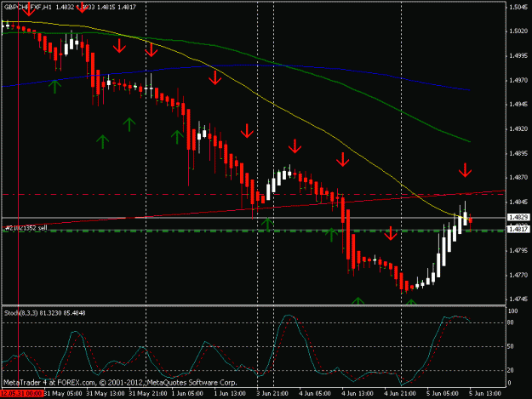Viewport: 532px width, 399px height.
Task: Click the 1.5020 price axis label
Action: tap(518, 31)
